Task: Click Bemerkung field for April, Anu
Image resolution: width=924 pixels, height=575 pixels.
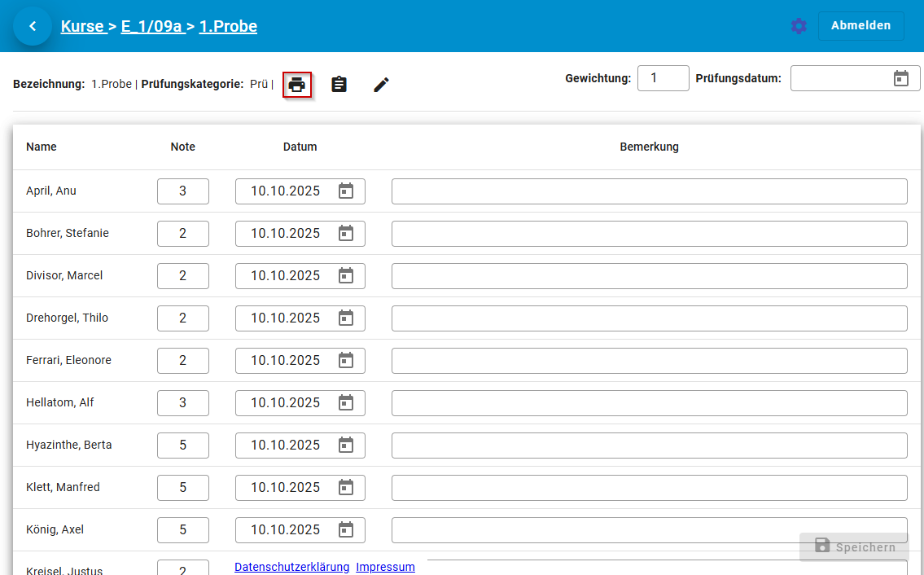Action: click(650, 191)
